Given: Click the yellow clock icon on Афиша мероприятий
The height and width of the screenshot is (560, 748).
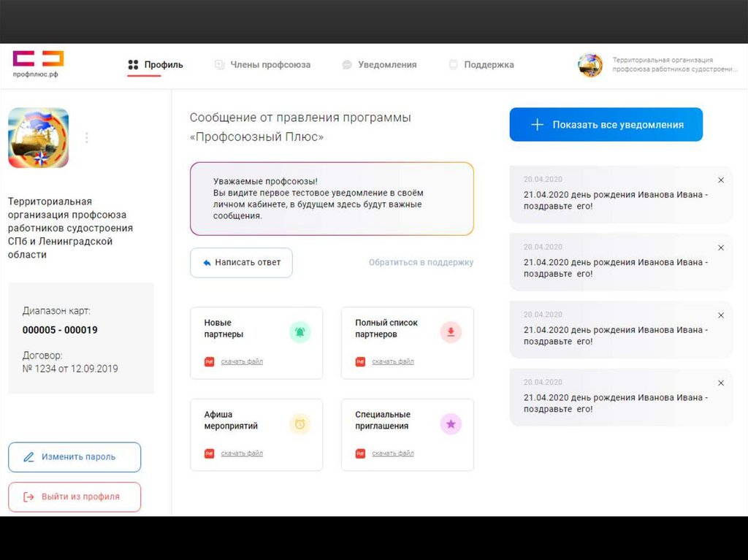Looking at the screenshot, I should tap(300, 424).
